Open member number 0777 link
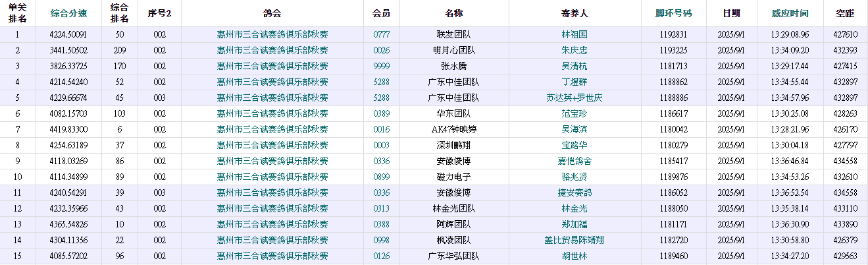The image size is (868, 265). tap(381, 34)
